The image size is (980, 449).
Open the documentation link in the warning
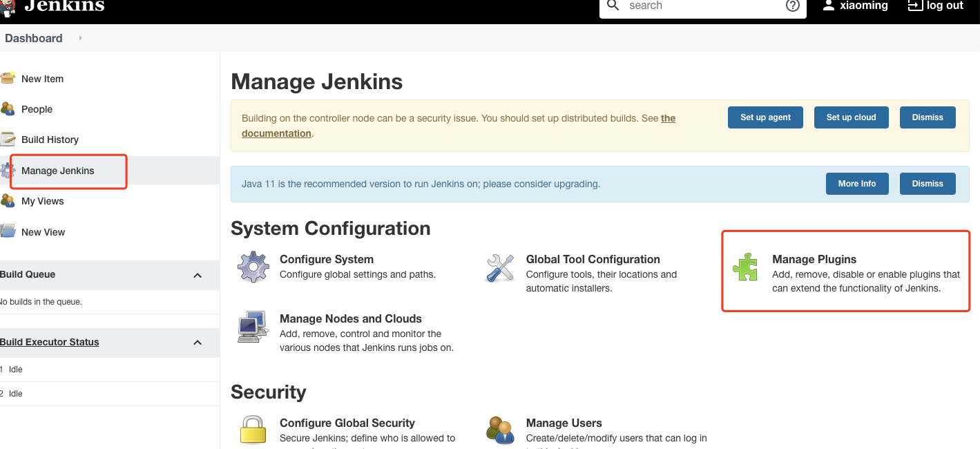click(276, 133)
